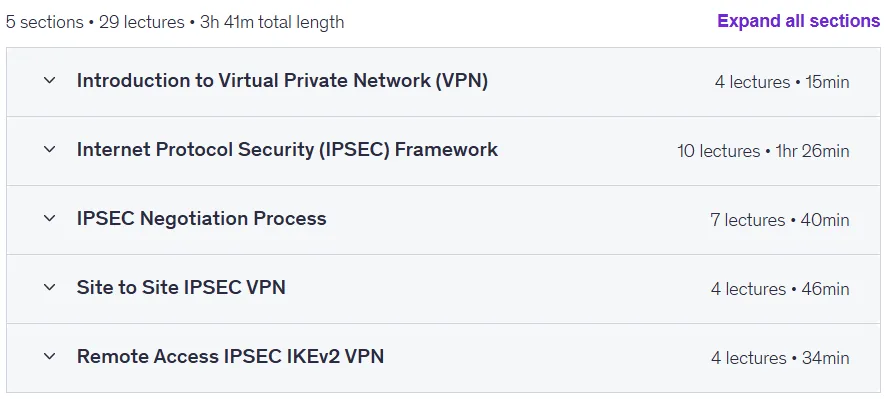Click the arrow icon beside IPSEC Negotiation Process
The height and width of the screenshot is (399, 887).
click(x=50, y=218)
